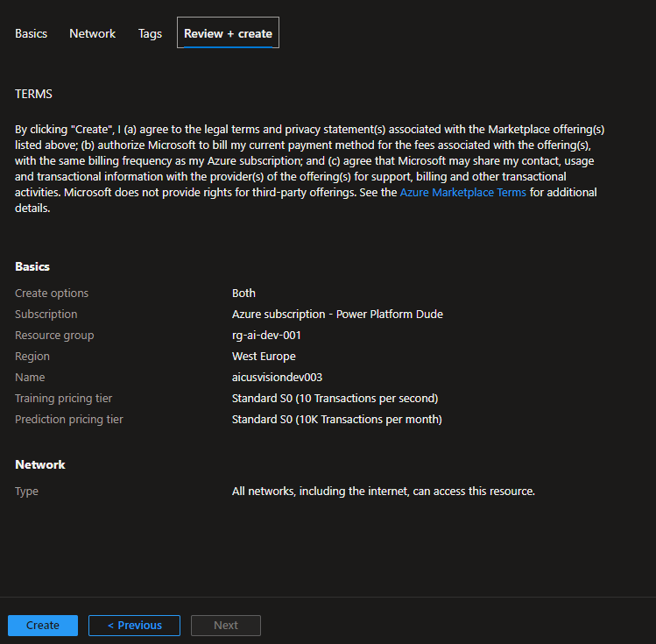Go to the Tags tab
This screenshot has height=644, width=656.
[x=150, y=33]
